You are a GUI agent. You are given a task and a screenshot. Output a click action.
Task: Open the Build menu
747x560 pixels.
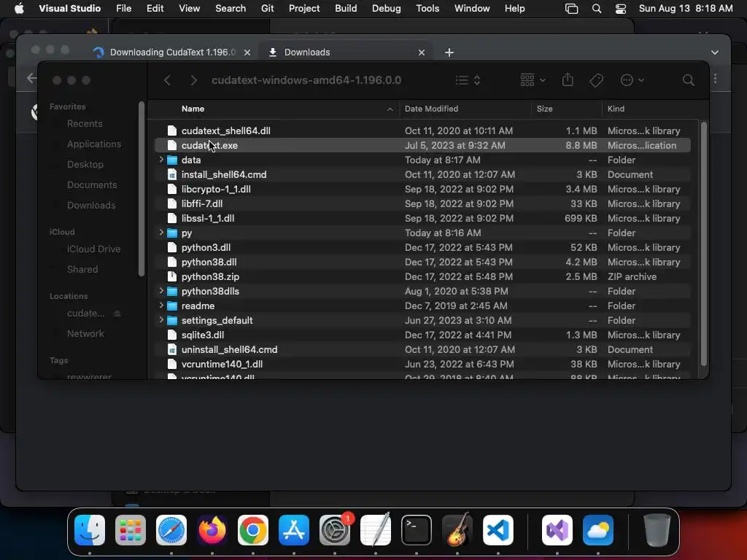(x=345, y=9)
